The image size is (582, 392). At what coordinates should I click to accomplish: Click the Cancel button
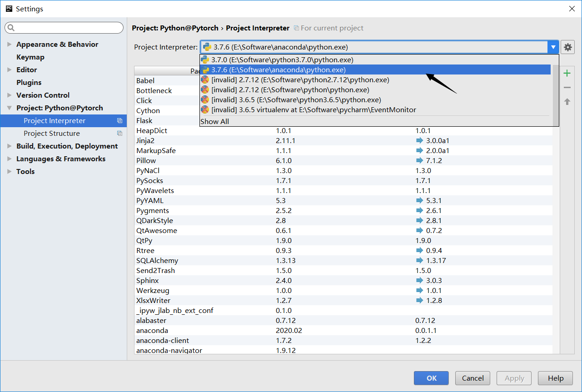coord(473,378)
